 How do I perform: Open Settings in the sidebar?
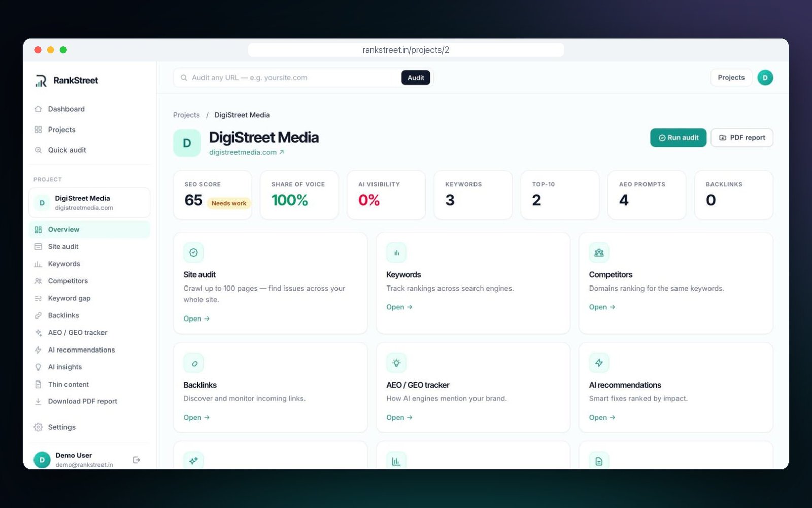pyautogui.click(x=89, y=427)
